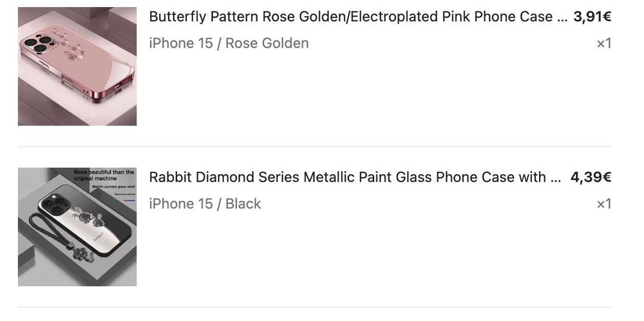Expand the truncated Rabbit Diamond title ellipsis
Viewport: 644px width, 321px height.
[x=555, y=178]
